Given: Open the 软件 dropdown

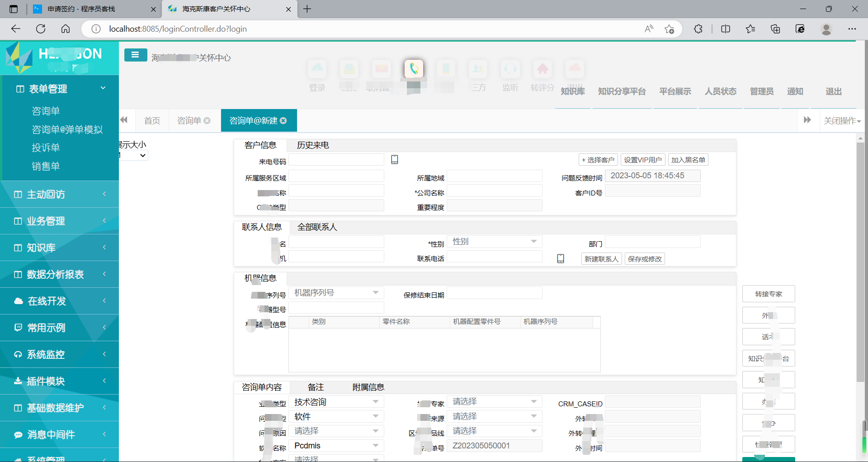Looking at the screenshot, I should (336, 416).
